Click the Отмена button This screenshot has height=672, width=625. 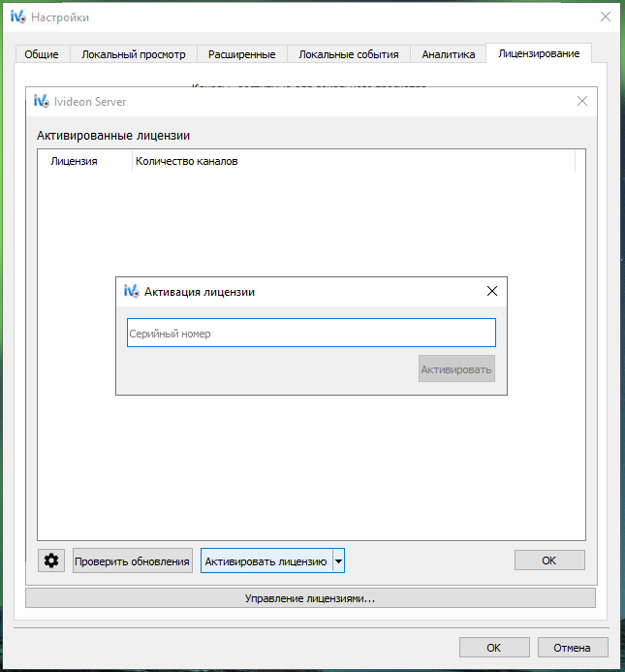point(573,647)
